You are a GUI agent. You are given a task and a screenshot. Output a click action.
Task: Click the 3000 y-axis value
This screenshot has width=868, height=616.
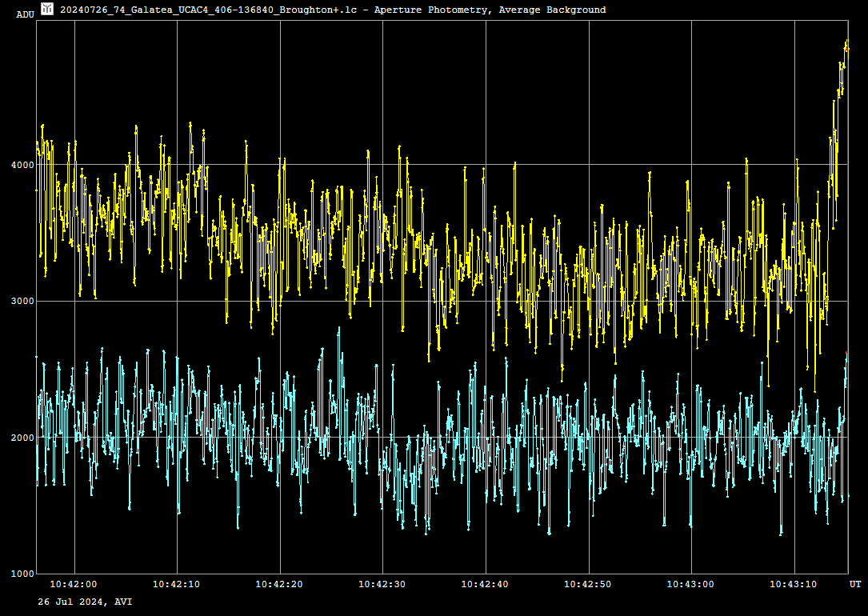pos(23,301)
